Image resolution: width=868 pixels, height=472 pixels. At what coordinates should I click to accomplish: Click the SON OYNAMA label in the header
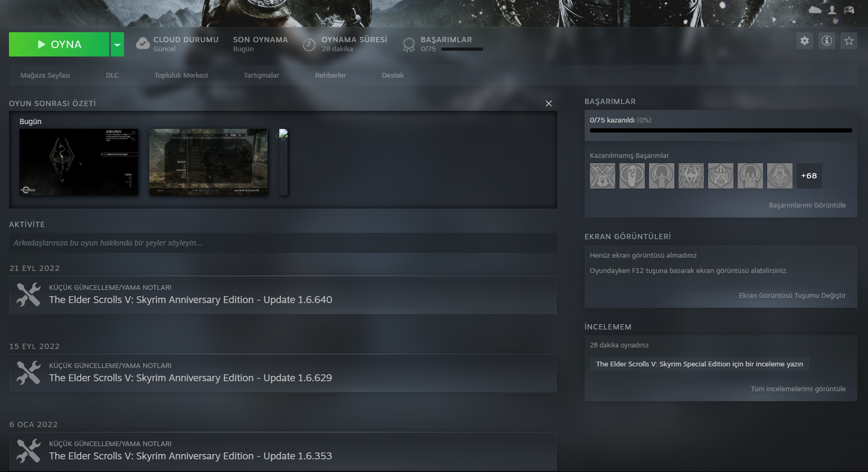[261, 40]
